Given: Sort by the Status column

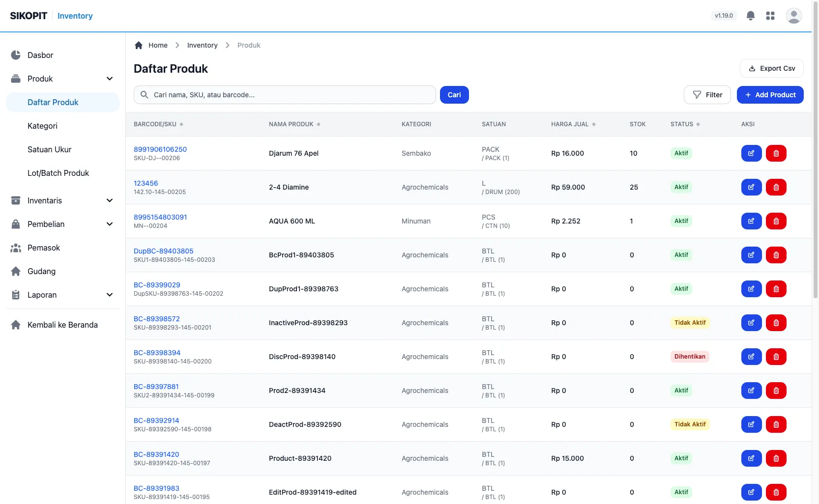Looking at the screenshot, I should (x=685, y=124).
